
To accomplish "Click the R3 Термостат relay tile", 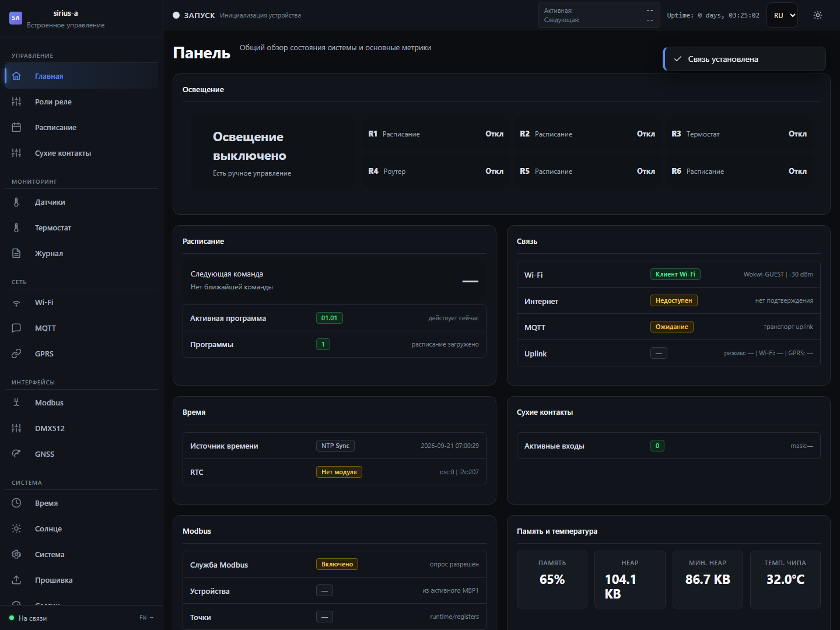I will click(x=739, y=134).
